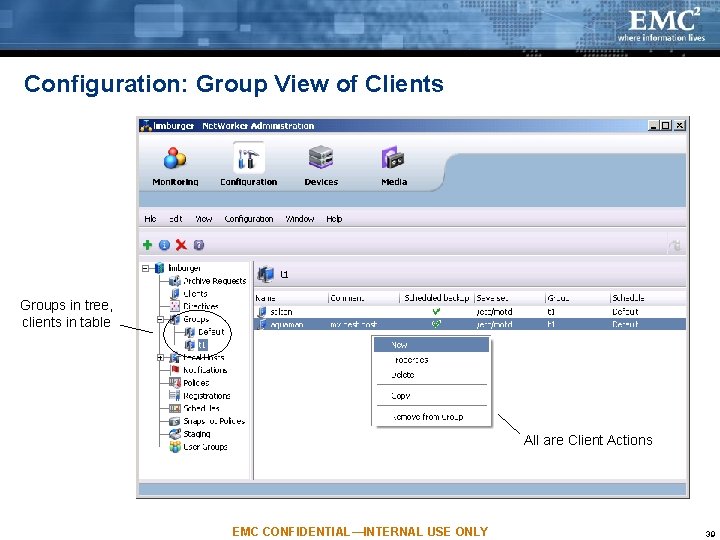Open the Configuration menu
Viewport: 720px width, 540px height.
248,219
